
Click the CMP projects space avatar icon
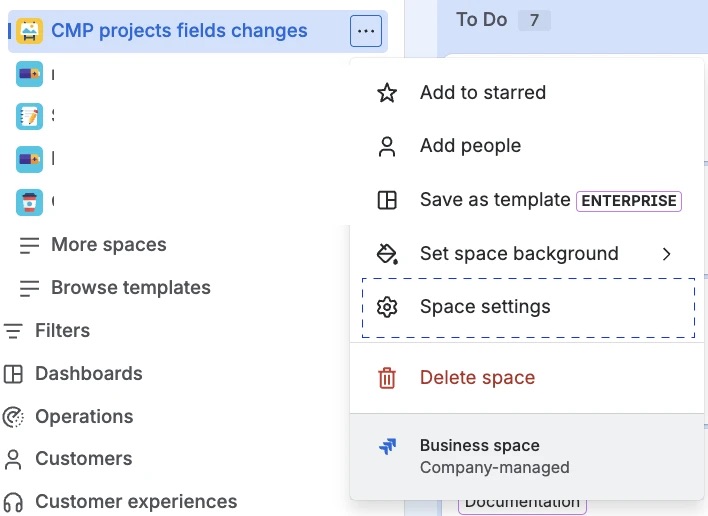29,31
